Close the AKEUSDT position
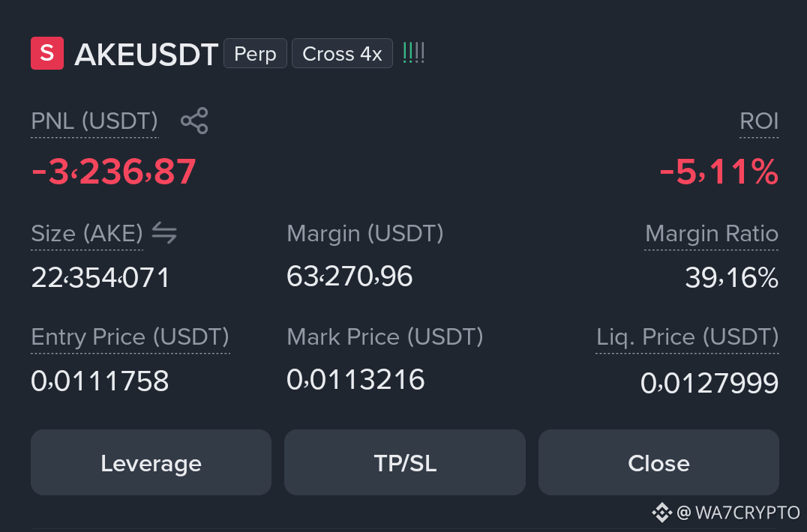Viewport: 807px width, 532px height. (658, 462)
